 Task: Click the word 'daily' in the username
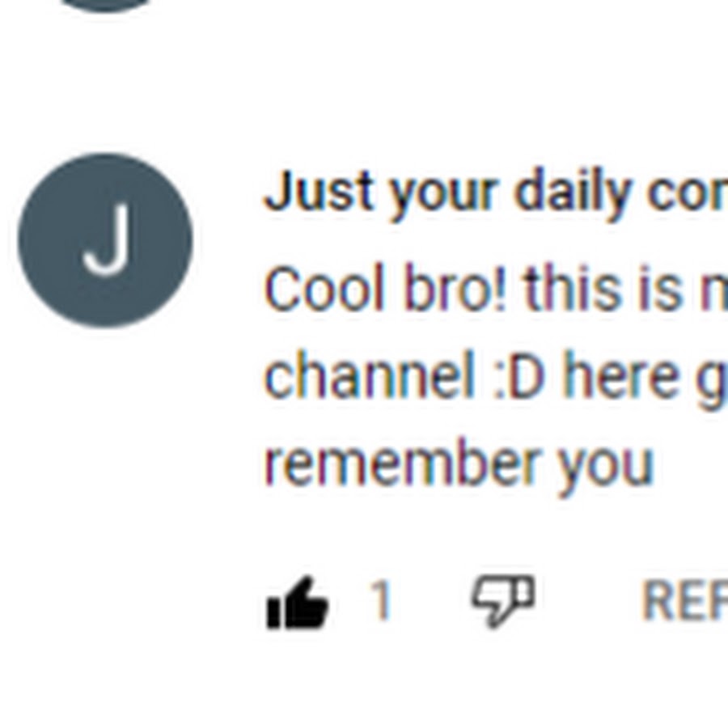(573, 193)
